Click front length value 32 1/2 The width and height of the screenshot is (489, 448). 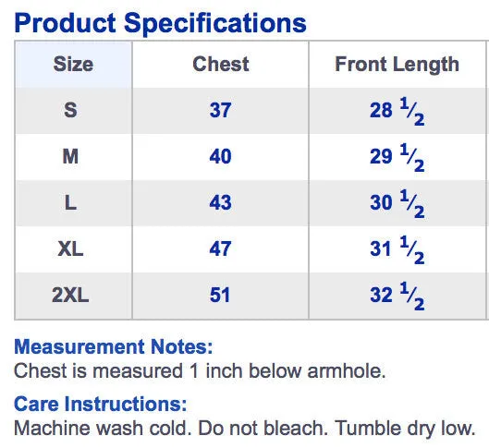(397, 297)
